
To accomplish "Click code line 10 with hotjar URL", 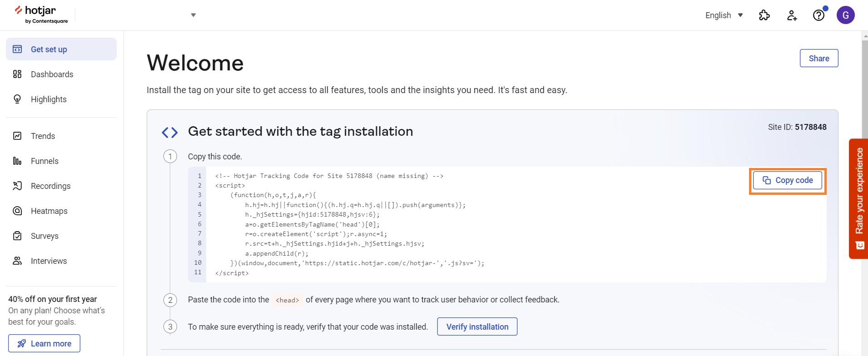I will tap(357, 263).
